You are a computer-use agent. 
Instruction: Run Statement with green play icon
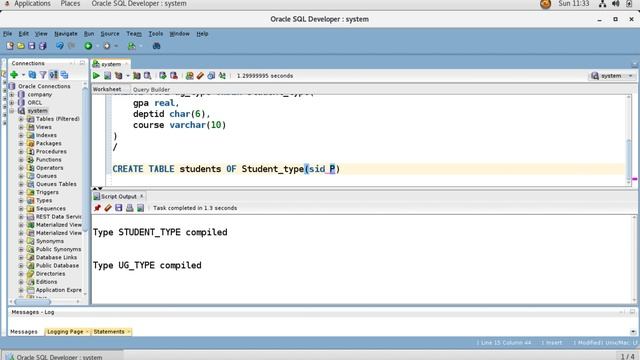pyautogui.click(x=96, y=76)
